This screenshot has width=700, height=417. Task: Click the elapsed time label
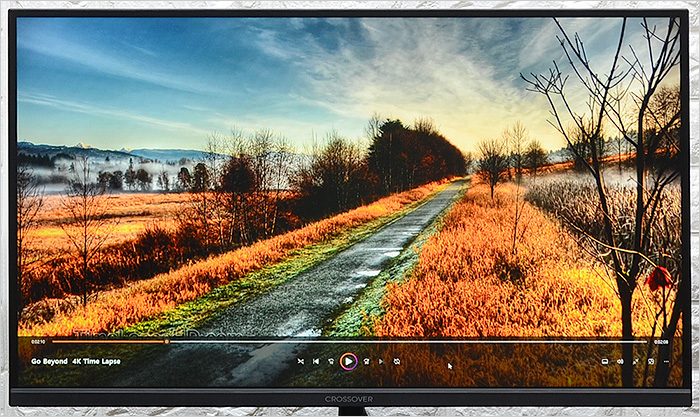click(x=38, y=342)
